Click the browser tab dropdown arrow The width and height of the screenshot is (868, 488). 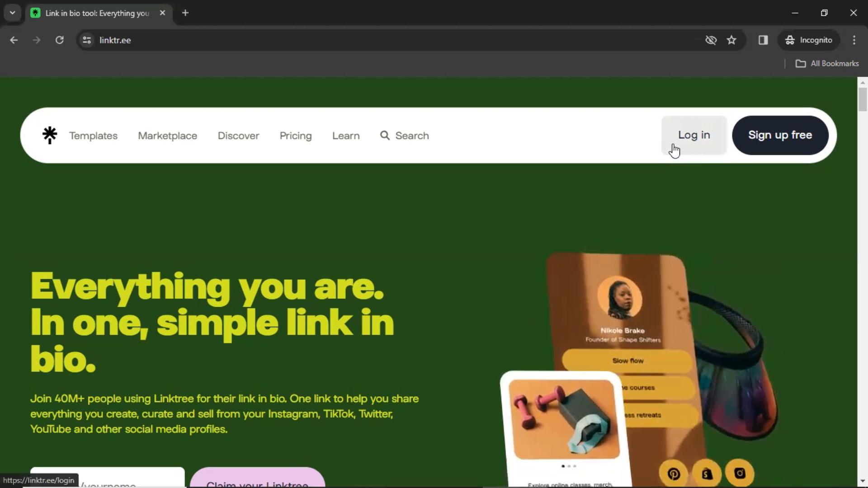click(13, 13)
